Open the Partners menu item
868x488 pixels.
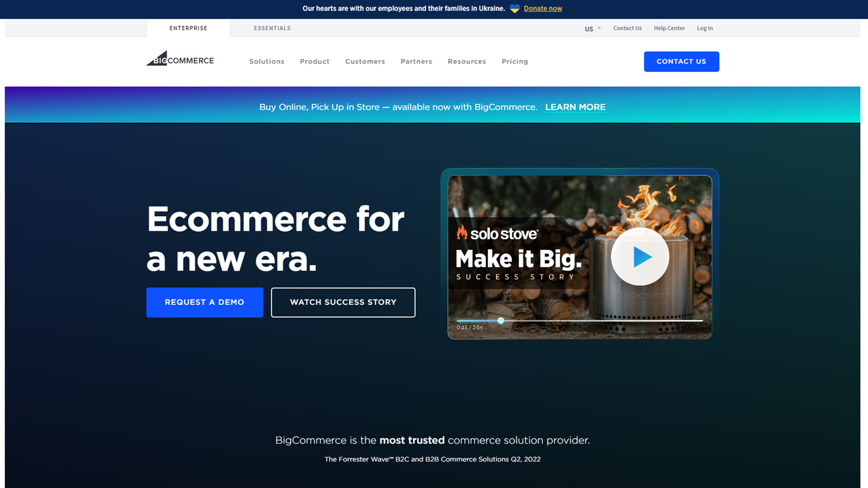pos(416,61)
